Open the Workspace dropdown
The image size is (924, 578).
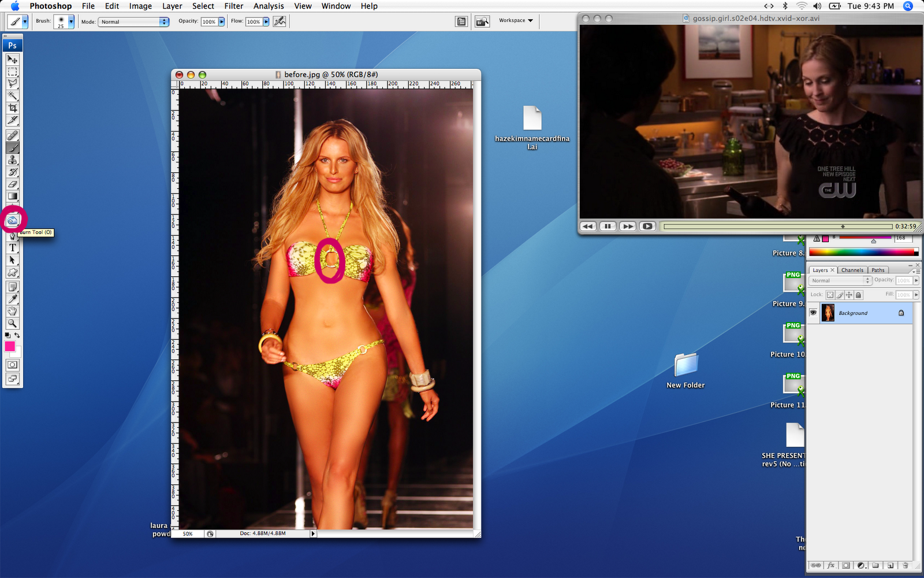point(516,21)
